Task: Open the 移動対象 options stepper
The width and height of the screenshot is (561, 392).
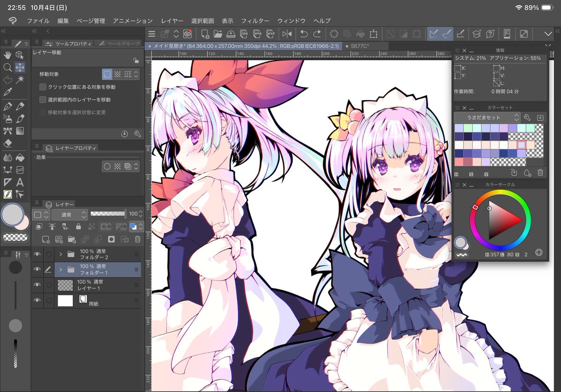Action: 136,74
